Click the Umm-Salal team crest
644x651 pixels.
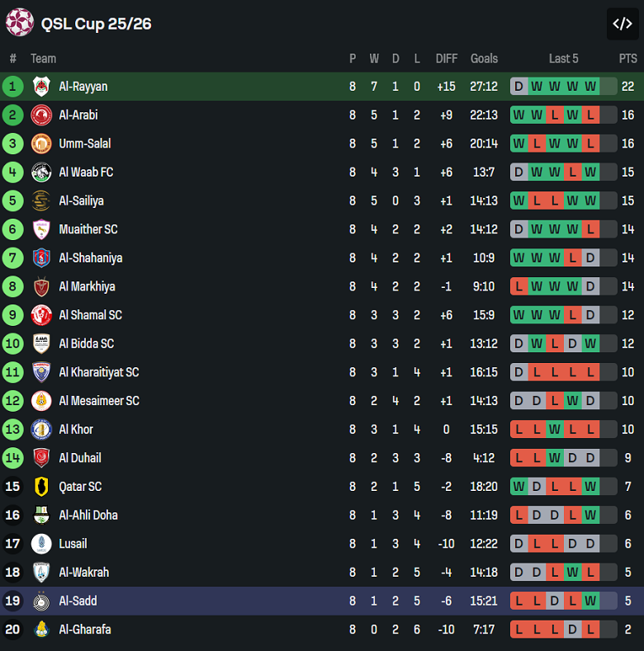pyautogui.click(x=41, y=144)
